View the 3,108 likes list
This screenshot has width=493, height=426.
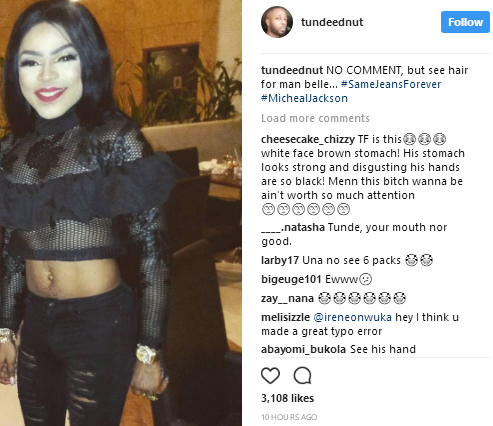[x=287, y=398]
